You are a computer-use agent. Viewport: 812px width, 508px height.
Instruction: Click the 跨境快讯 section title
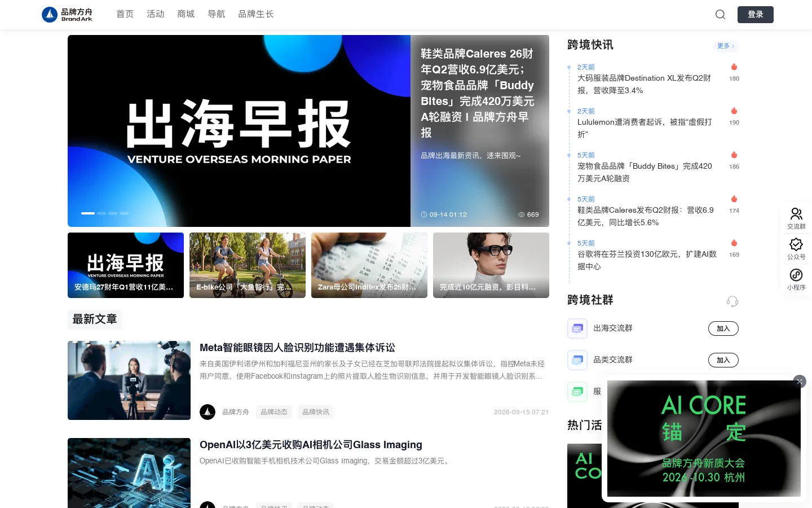(x=590, y=45)
